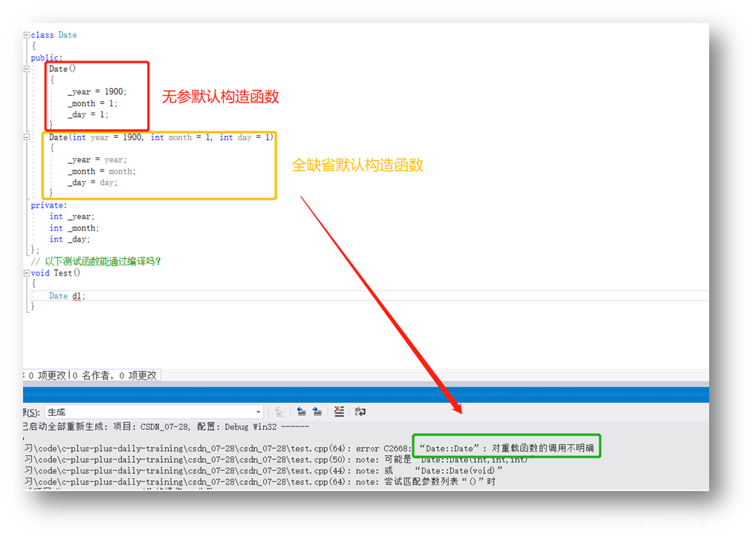Click the 'int _month;' member declaration
This screenshot has width=756, height=538.
coord(74,228)
